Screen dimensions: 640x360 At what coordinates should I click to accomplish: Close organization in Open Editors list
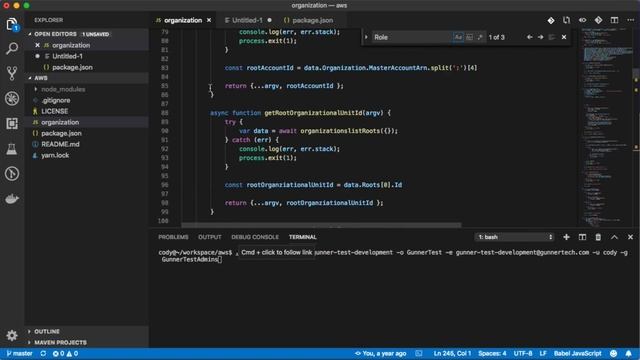pyautogui.click(x=38, y=45)
